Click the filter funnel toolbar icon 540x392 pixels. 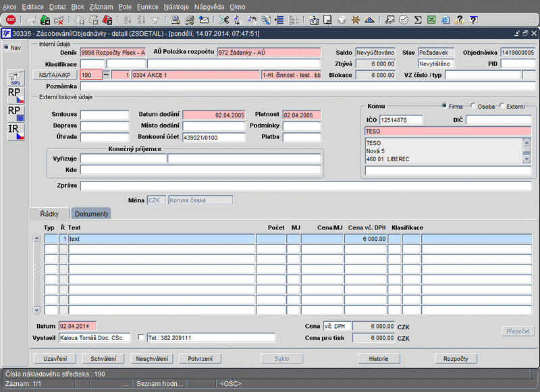click(x=155, y=21)
